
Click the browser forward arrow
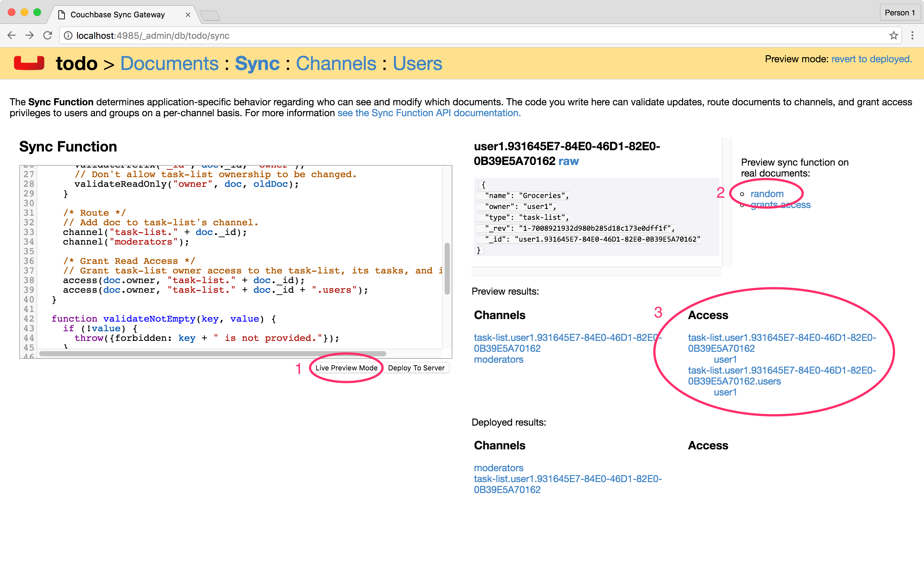pyautogui.click(x=29, y=36)
